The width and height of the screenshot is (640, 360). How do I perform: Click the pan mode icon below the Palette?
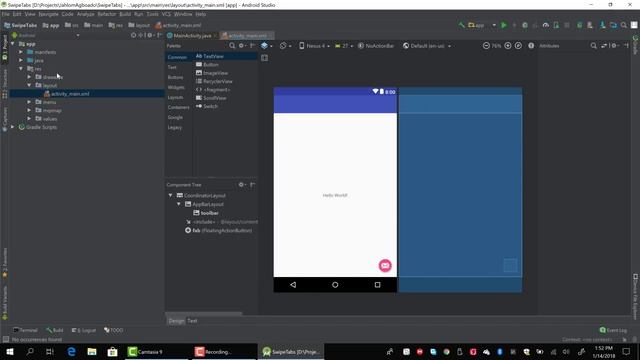(264, 58)
